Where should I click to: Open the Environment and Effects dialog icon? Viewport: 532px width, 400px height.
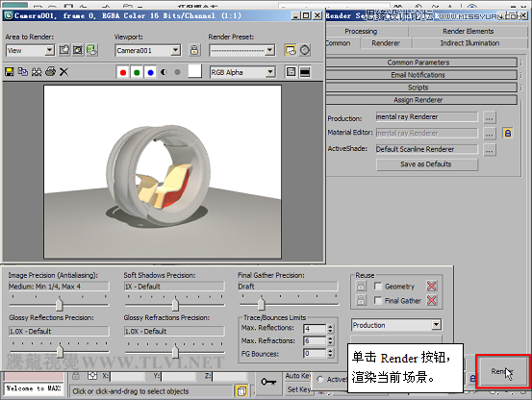(305, 50)
